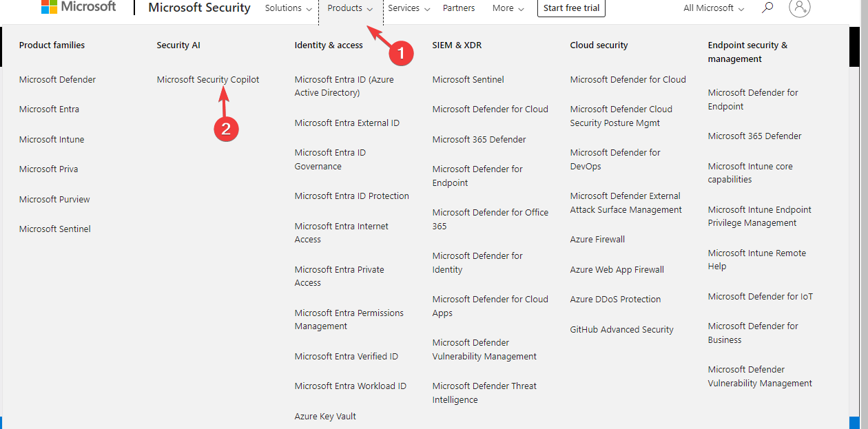Open Microsoft Entra Internet Access
The height and width of the screenshot is (429, 868).
point(342,233)
